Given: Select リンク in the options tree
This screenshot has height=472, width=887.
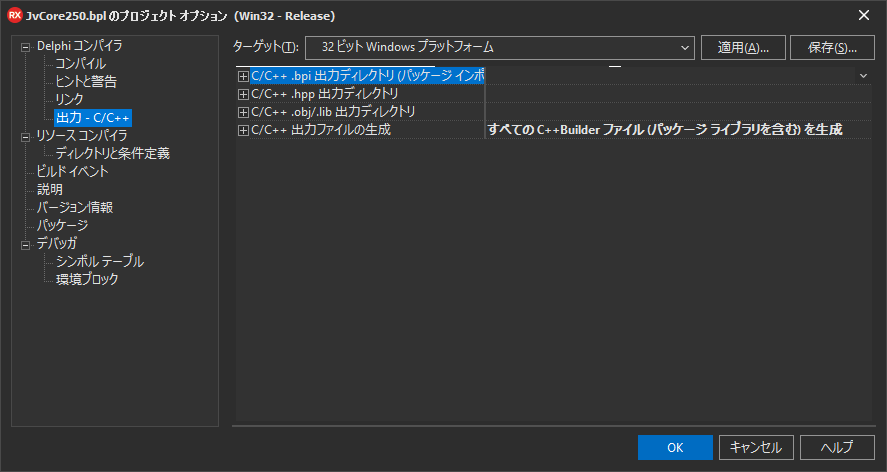Looking at the screenshot, I should [69, 100].
